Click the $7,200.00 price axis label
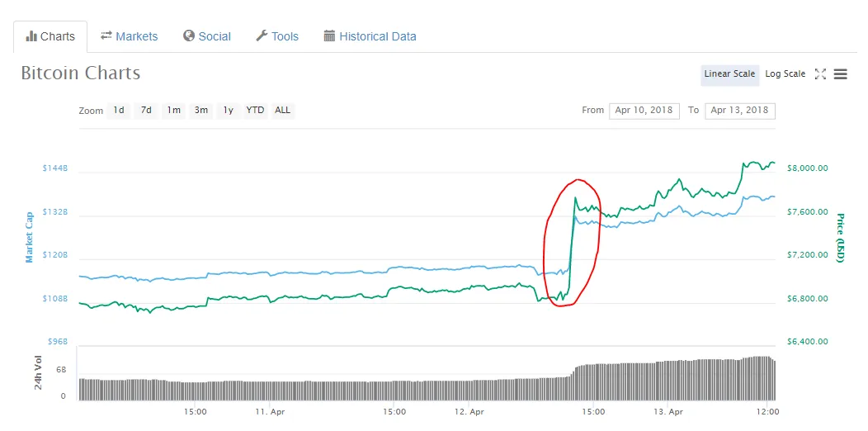This screenshot has height=431, width=868. click(807, 255)
